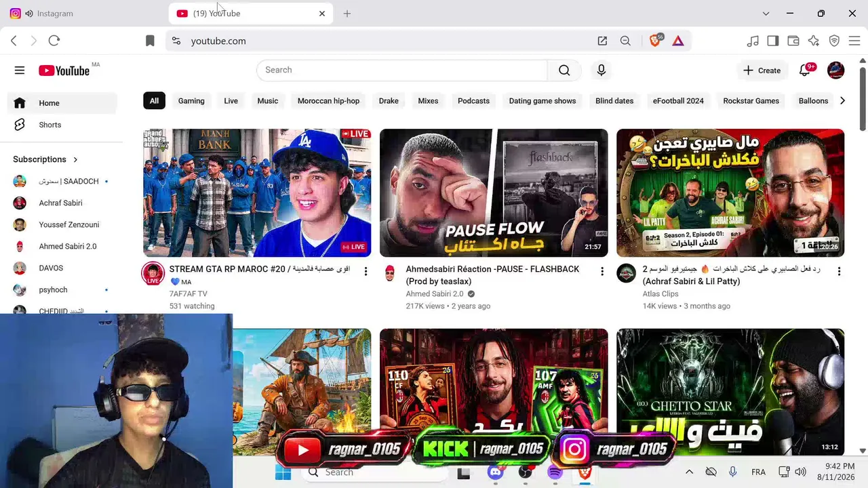Open options menu for Atlas Clips video

coord(839,272)
